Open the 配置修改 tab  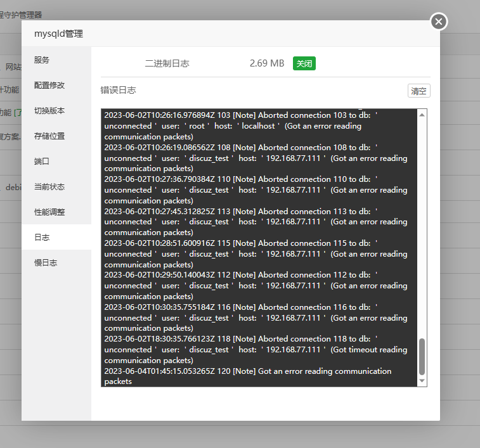tap(56, 85)
